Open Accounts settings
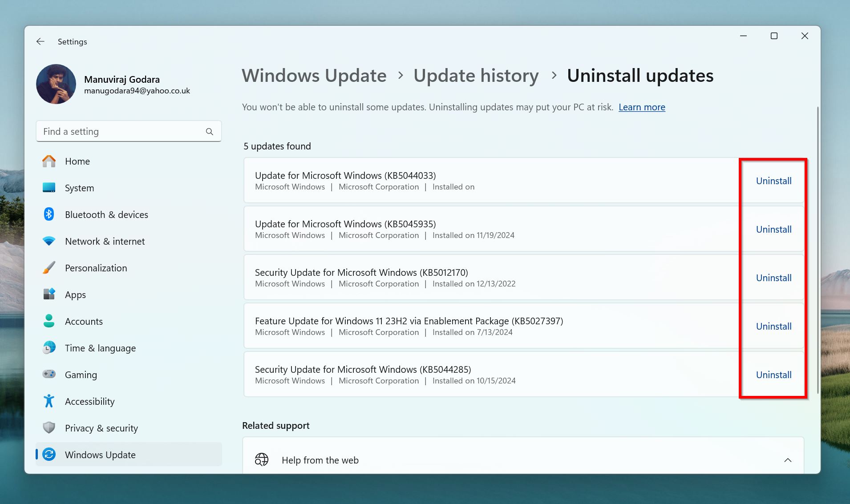 point(129,321)
